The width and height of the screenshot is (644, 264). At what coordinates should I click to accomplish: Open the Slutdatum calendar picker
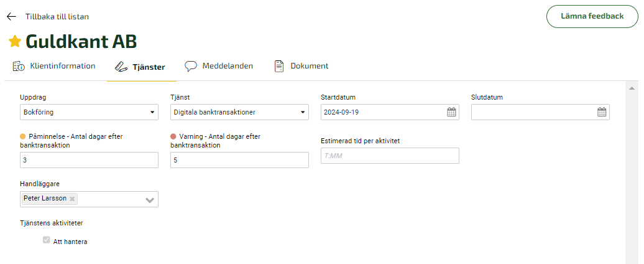point(602,112)
